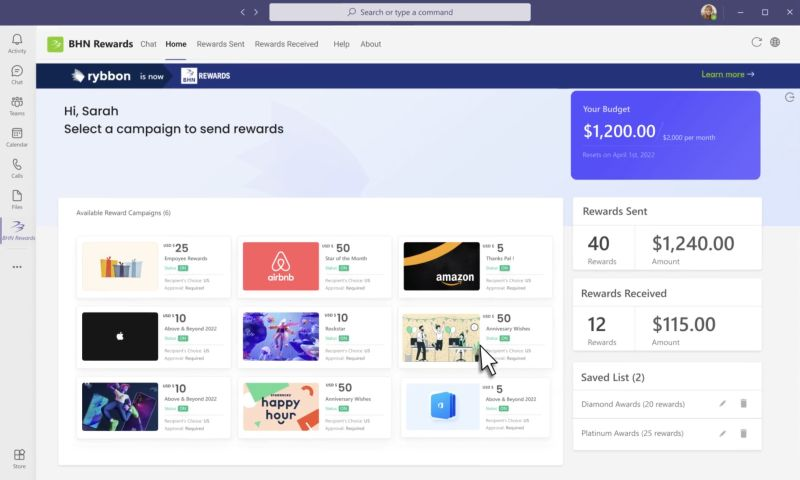
Task: Choose the blue Office app icon thumbnail
Action: pyautogui.click(x=443, y=407)
